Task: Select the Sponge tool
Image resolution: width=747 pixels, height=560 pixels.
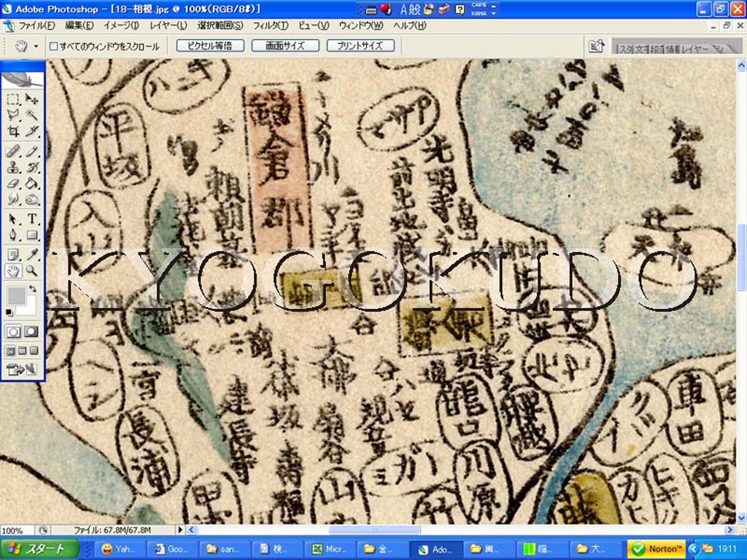Action: tap(31, 199)
